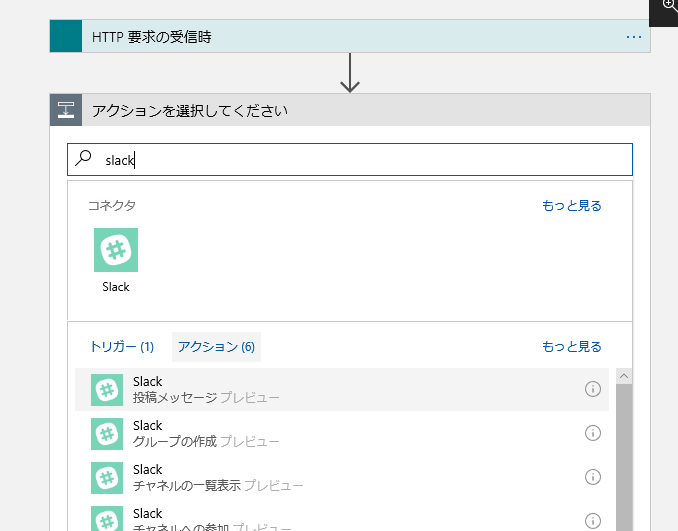678x531 pixels.
Task: Click the action chooser header icon
Action: (66, 110)
